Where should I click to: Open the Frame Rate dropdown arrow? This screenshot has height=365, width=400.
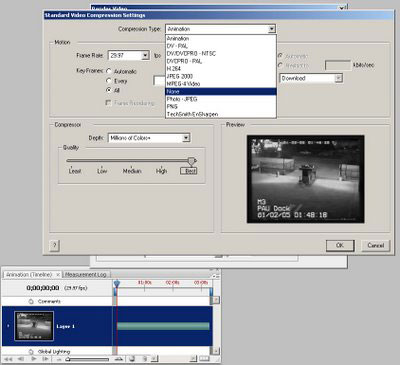(145, 55)
